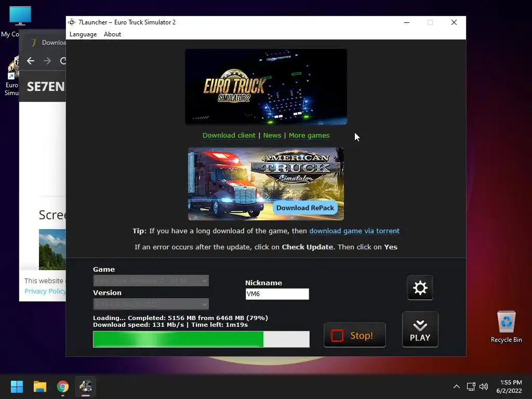
Task: Click the download game via torrent link
Action: (354, 231)
